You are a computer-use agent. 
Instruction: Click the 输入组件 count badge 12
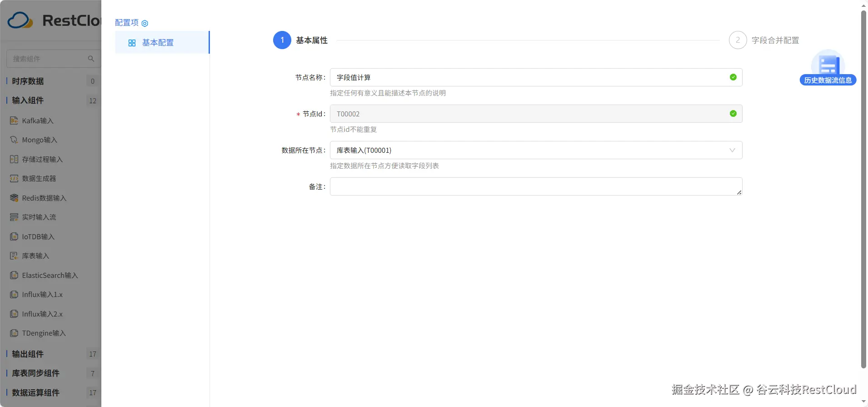(x=93, y=100)
